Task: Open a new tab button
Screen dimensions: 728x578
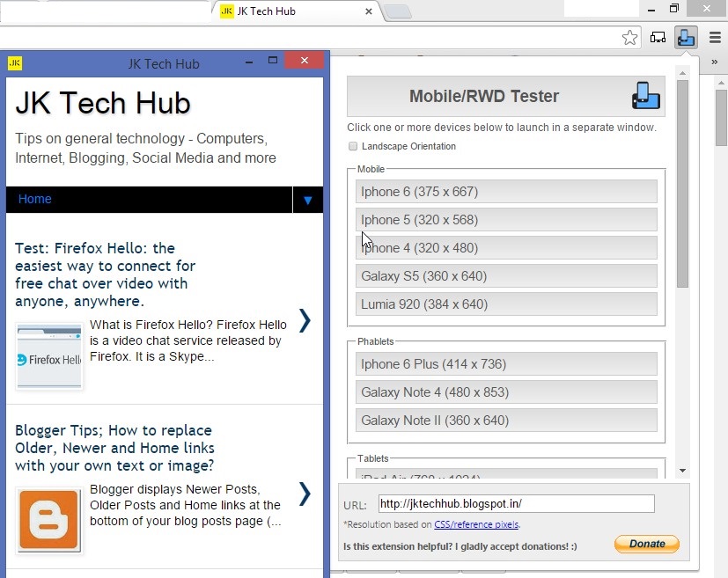Action: (399, 11)
